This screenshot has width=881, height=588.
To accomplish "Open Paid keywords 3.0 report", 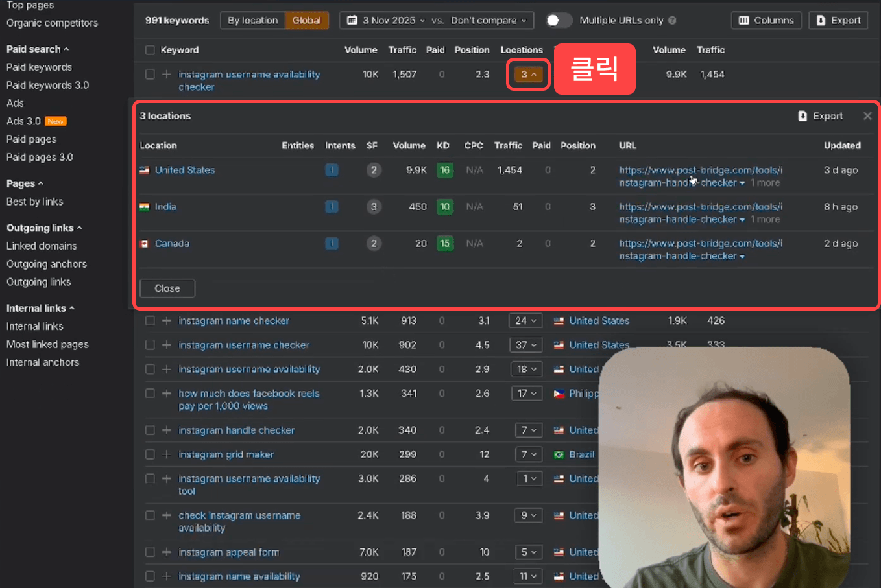I will click(47, 86).
